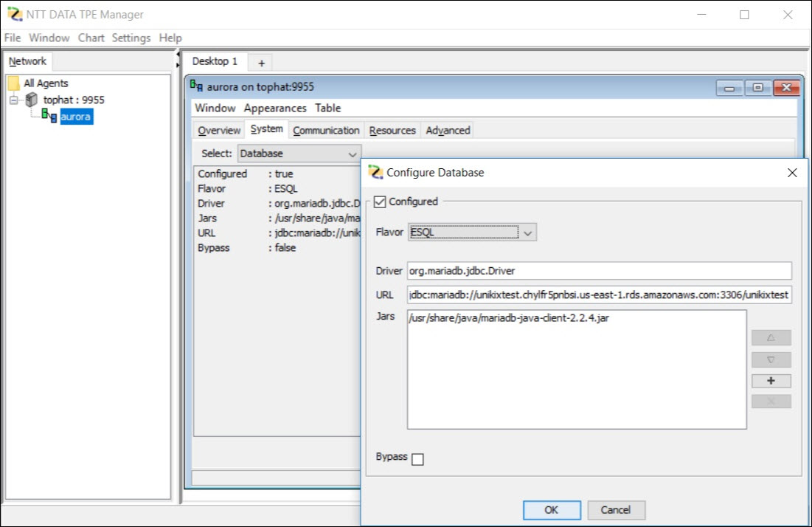Open the main Window menu

coord(49,38)
